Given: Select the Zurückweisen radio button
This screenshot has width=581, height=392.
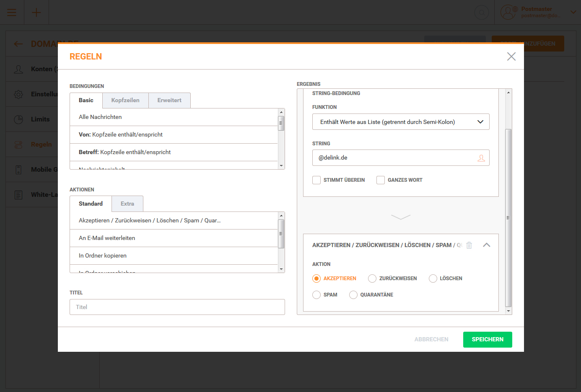Looking at the screenshot, I should pyautogui.click(x=372, y=279).
